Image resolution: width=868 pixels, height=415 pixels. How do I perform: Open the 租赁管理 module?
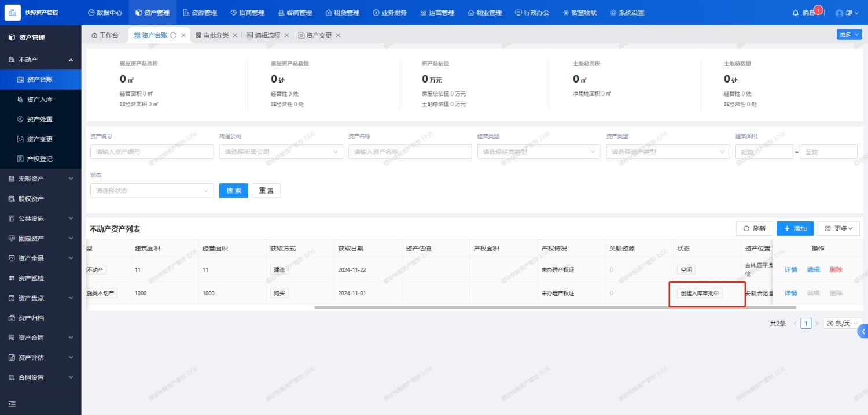tap(342, 13)
